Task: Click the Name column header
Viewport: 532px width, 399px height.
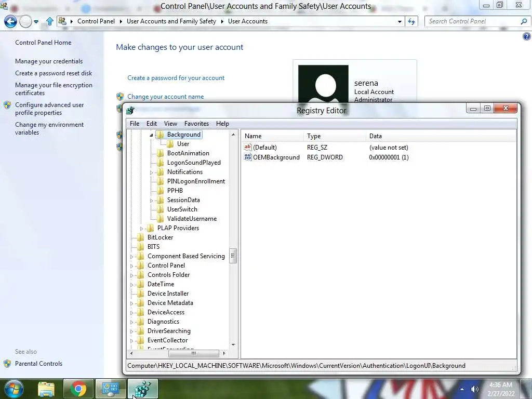Action: 273,136
